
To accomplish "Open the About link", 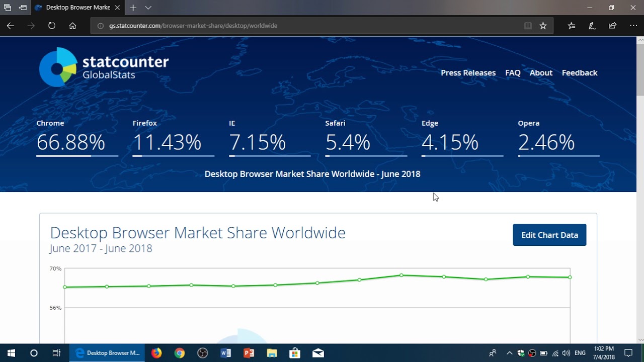I will [x=541, y=73].
